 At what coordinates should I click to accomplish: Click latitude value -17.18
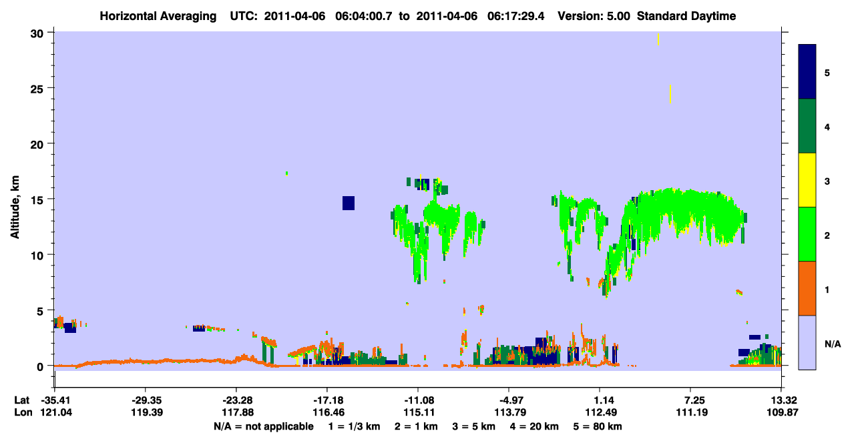pyautogui.click(x=327, y=400)
